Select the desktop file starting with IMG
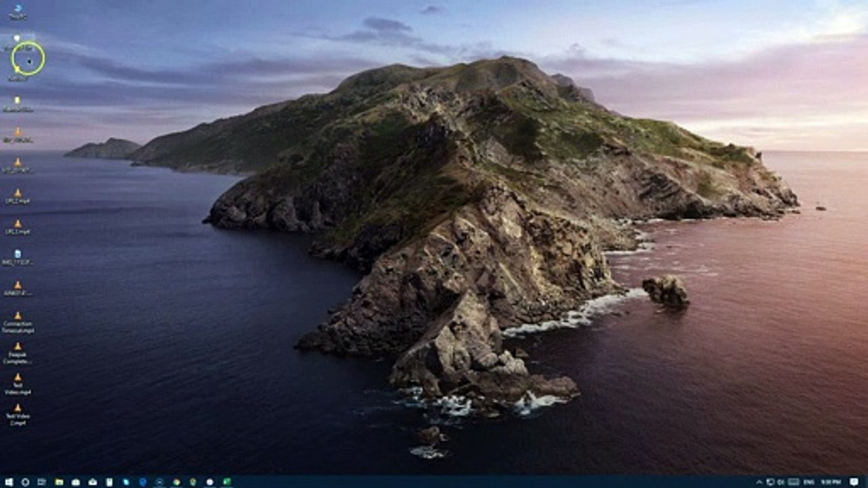868x488 pixels. pos(18,258)
